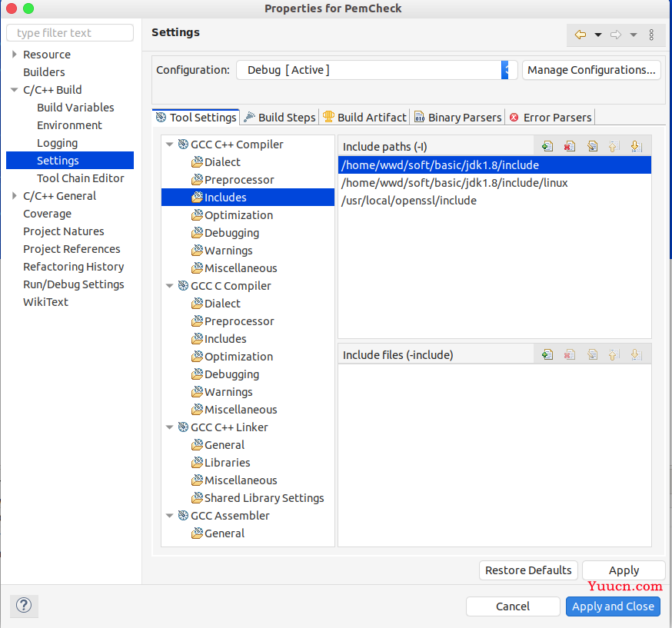Open back history dropdown arrow

pos(598,35)
